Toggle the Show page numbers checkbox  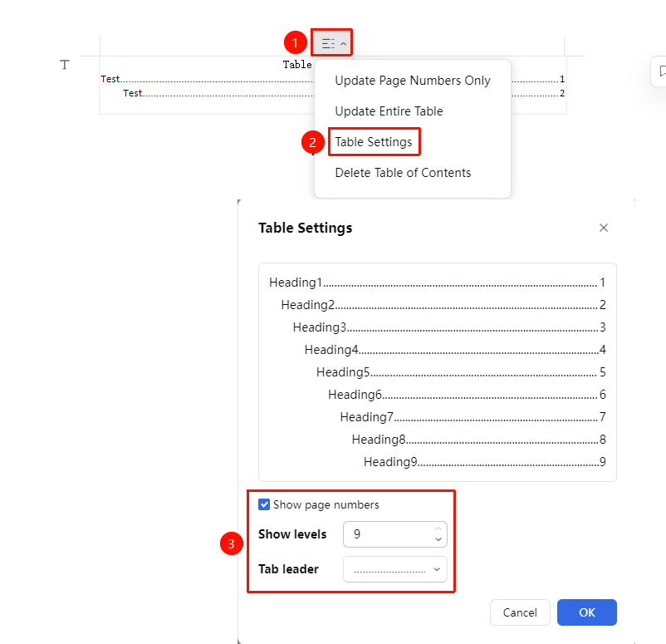click(x=264, y=504)
